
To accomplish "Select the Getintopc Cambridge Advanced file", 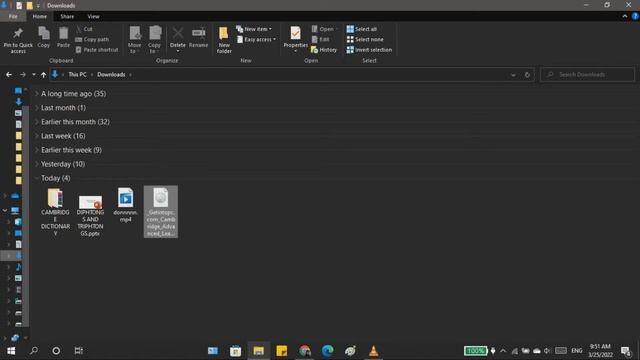I will coord(160,212).
